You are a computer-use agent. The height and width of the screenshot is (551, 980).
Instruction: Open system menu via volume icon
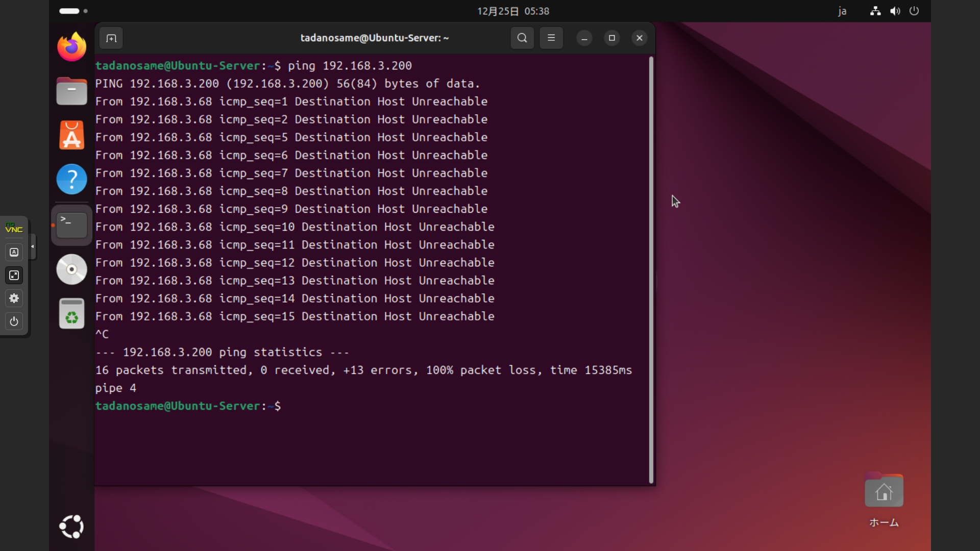coord(895,11)
